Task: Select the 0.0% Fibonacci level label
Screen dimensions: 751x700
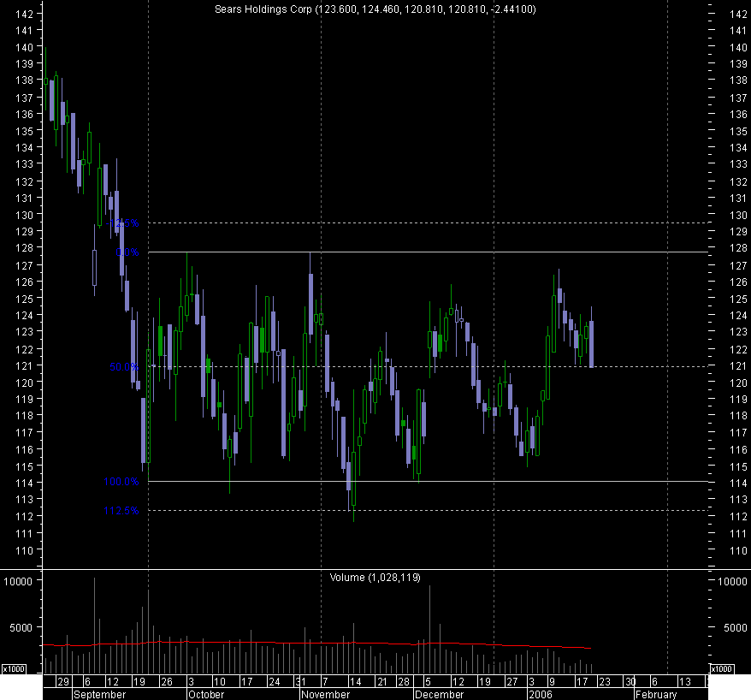Action: 127,252
